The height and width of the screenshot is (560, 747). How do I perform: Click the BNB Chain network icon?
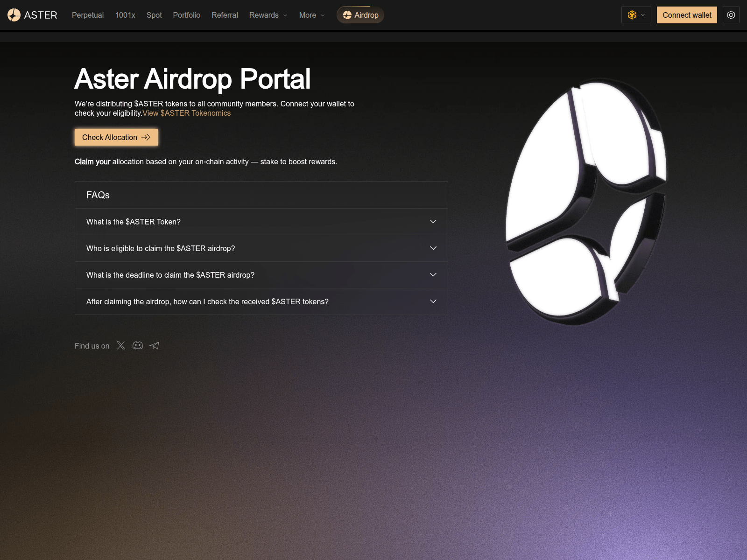[x=632, y=15]
